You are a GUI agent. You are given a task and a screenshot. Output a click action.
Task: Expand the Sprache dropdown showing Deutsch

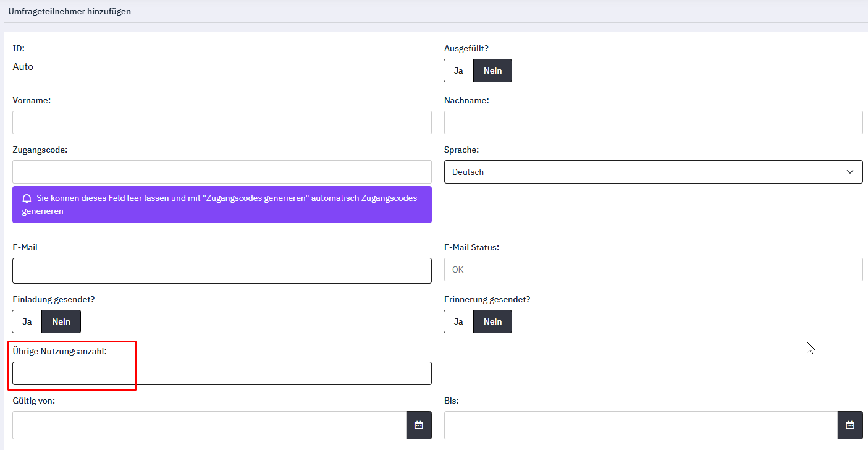pos(653,172)
